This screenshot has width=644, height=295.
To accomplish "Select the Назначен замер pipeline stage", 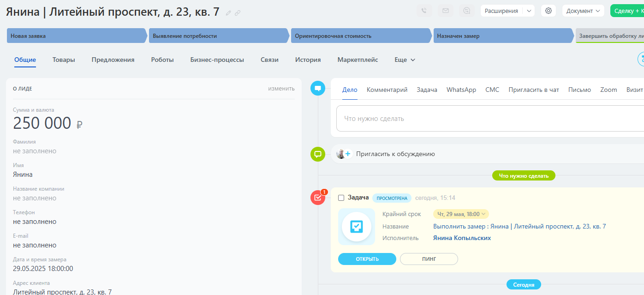I will 503,36.
